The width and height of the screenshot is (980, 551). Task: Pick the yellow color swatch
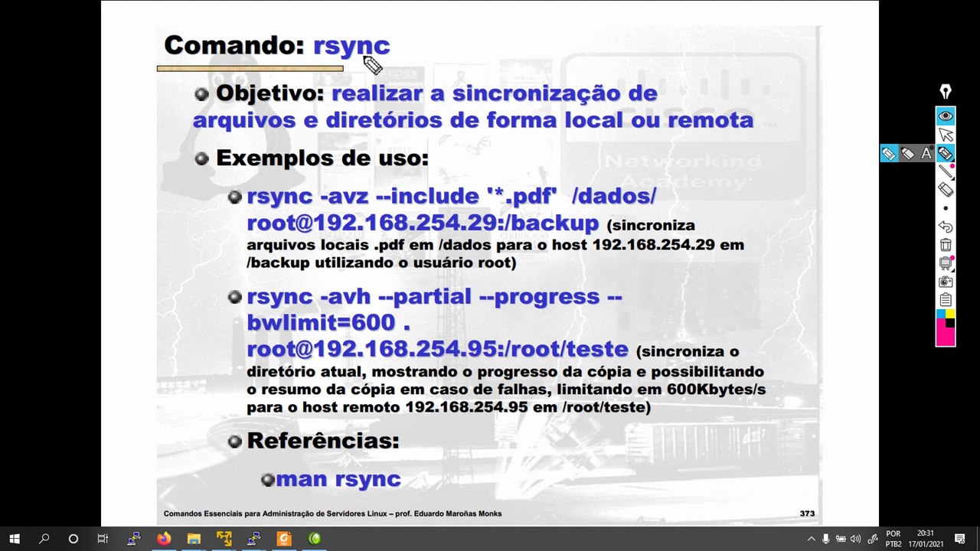click(950, 314)
